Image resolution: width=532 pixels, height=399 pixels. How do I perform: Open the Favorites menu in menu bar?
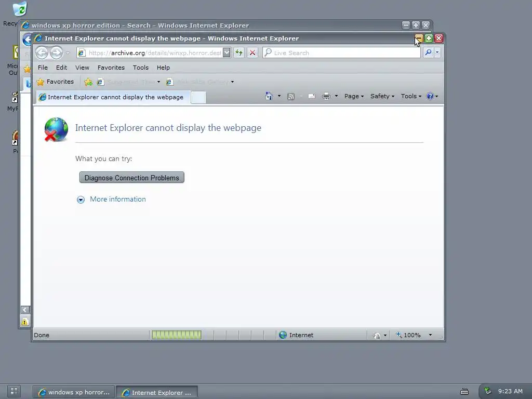point(111,68)
